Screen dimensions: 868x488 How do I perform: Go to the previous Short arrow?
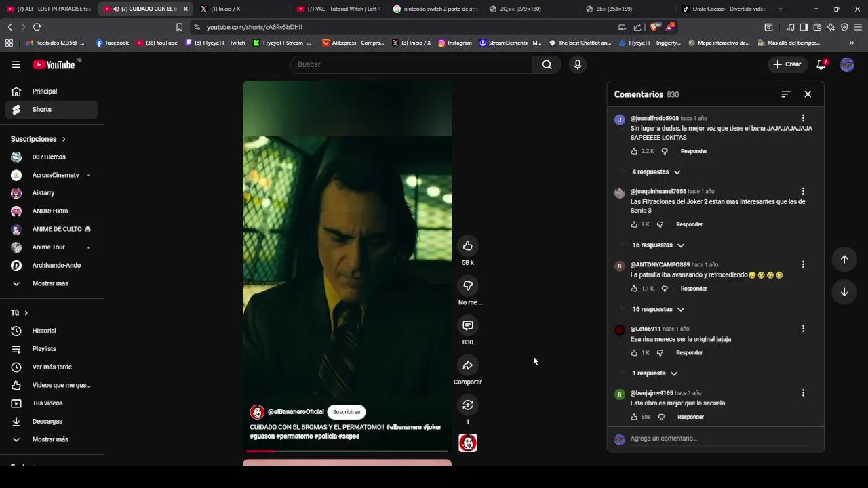(844, 259)
